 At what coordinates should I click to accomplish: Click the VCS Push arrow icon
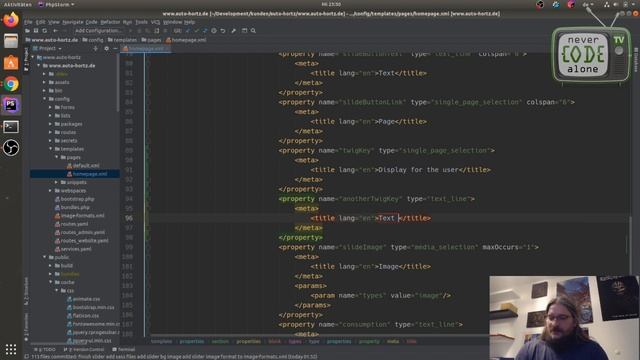click(204, 31)
